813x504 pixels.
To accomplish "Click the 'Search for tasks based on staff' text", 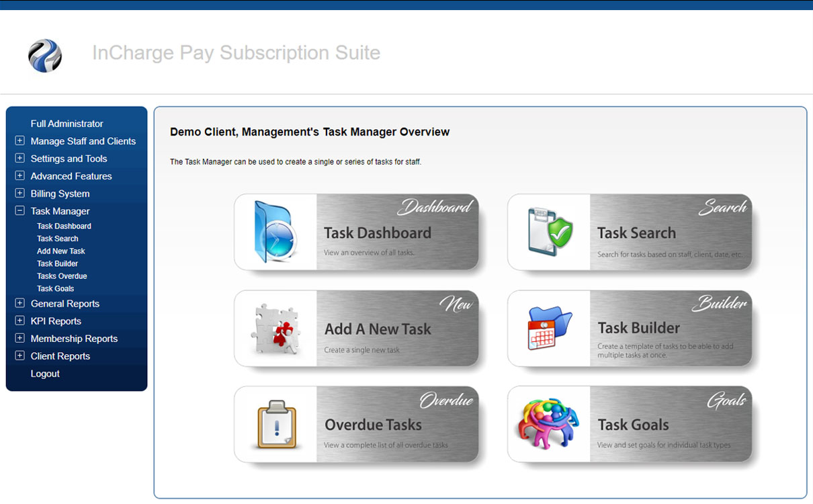I will [670, 255].
